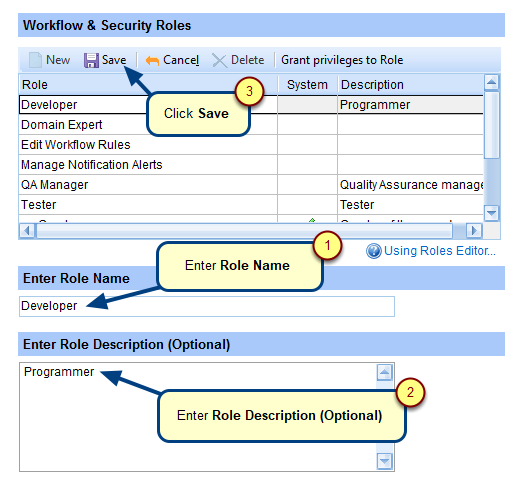Click the horizontal scrollbar left arrow
The image size is (522, 481).
[27, 230]
